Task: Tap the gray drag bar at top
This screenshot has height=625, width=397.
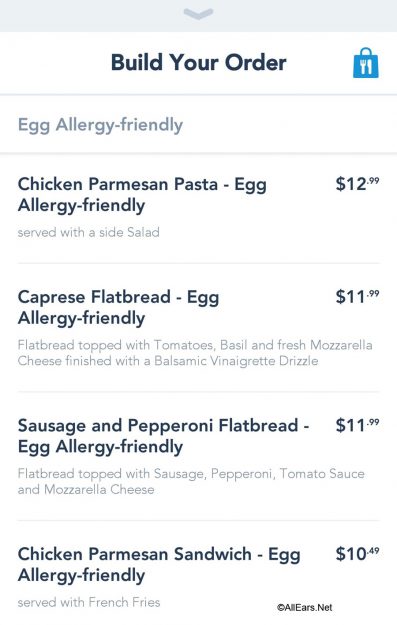Action: [x=198, y=16]
